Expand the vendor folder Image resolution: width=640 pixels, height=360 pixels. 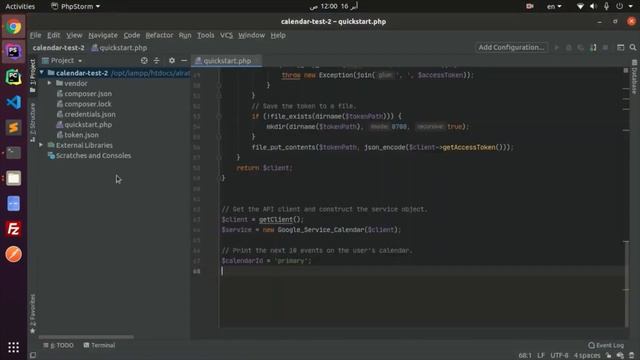pos(49,83)
